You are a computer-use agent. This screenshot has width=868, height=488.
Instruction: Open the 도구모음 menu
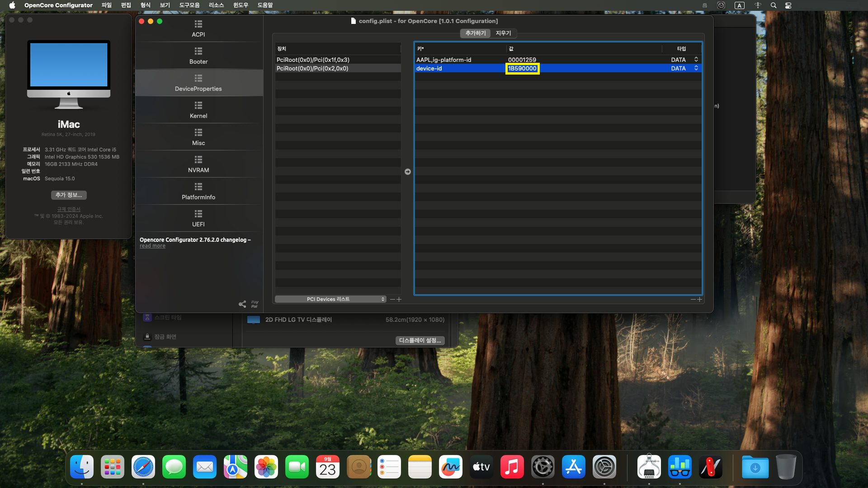189,5
